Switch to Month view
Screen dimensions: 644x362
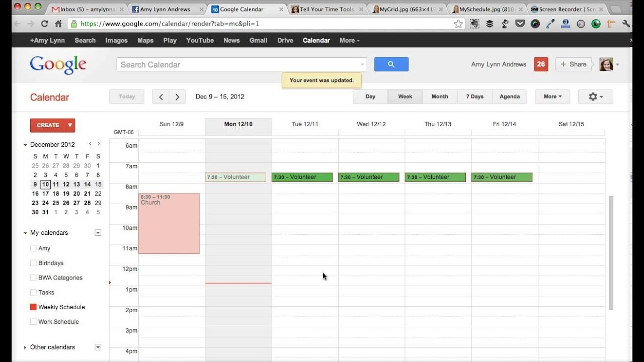click(440, 97)
